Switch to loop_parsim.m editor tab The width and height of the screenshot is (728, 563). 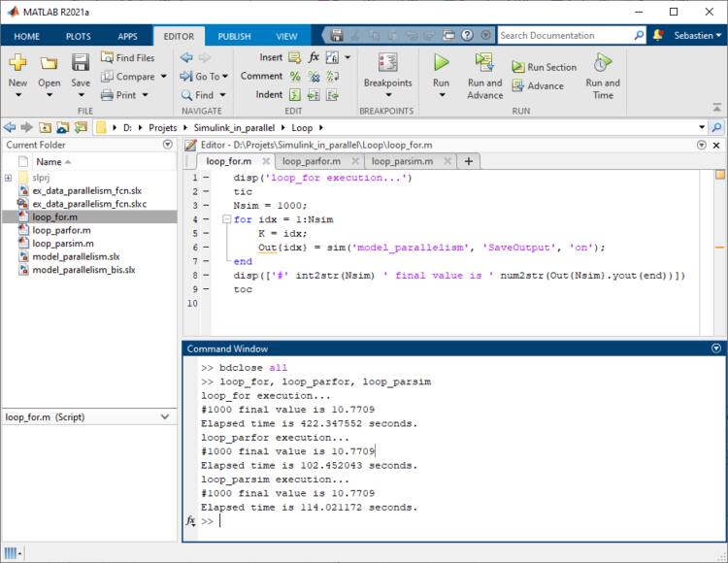[x=402, y=161]
